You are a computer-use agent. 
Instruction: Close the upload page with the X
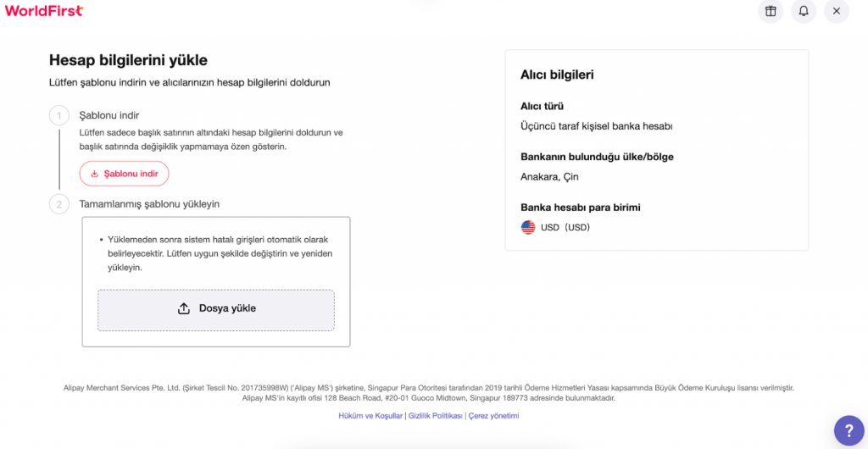tap(837, 11)
